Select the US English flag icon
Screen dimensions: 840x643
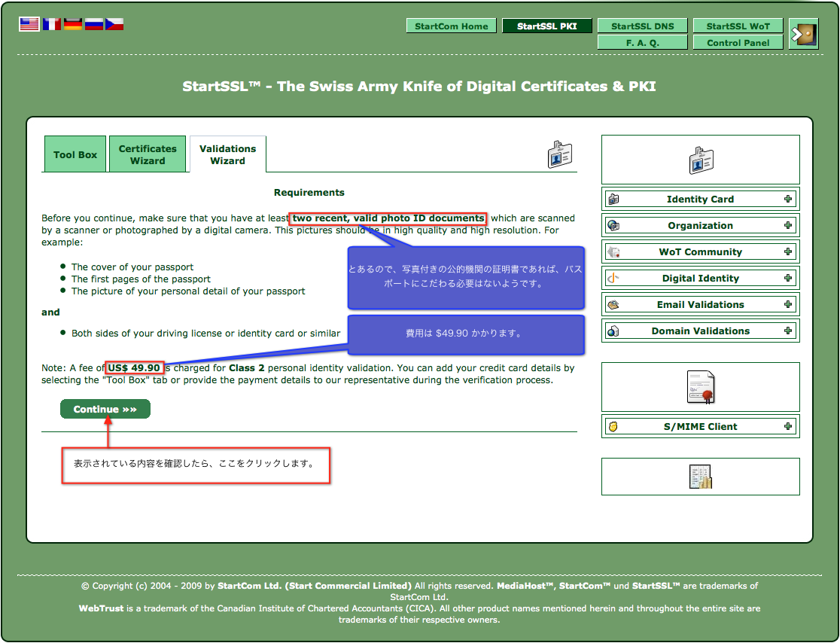(29, 24)
